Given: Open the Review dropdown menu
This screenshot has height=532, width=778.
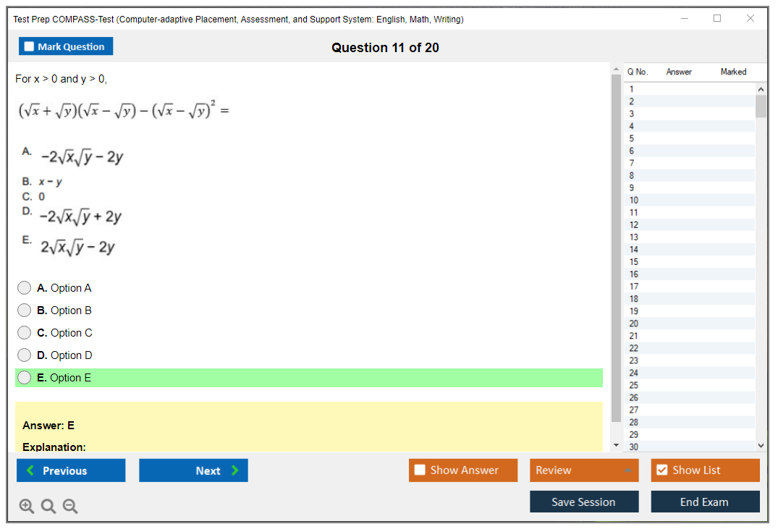Looking at the screenshot, I should coord(583,470).
